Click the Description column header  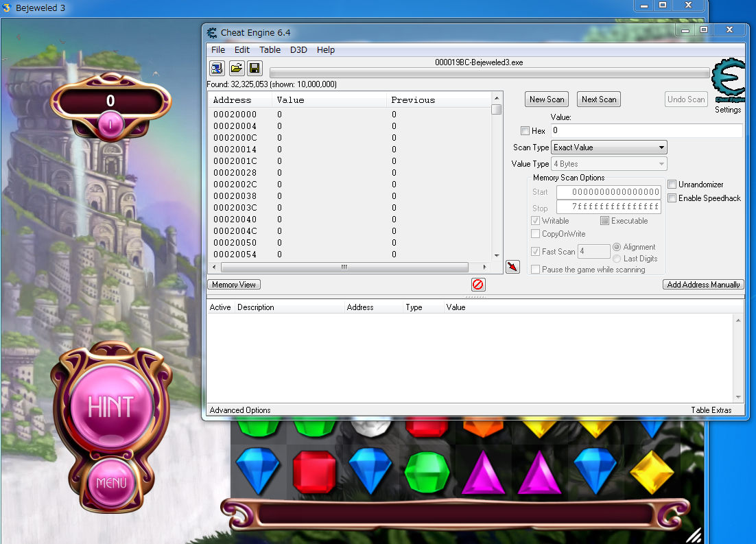coord(290,307)
